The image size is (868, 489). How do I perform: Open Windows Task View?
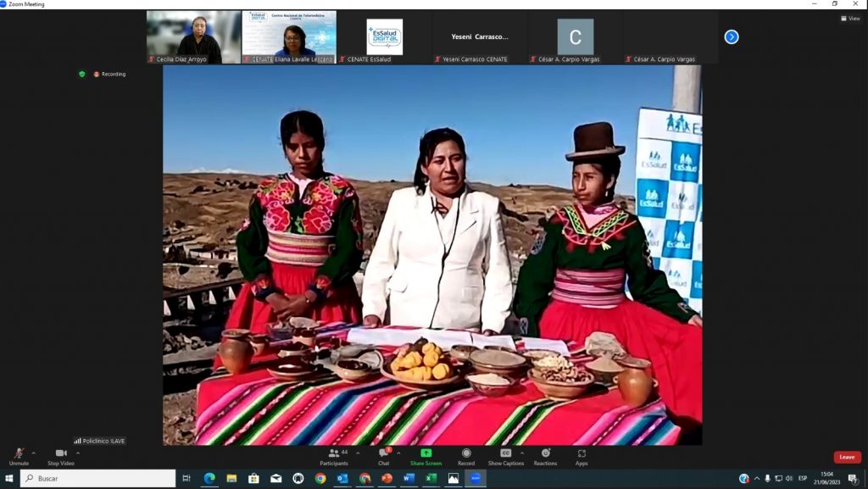186,479
